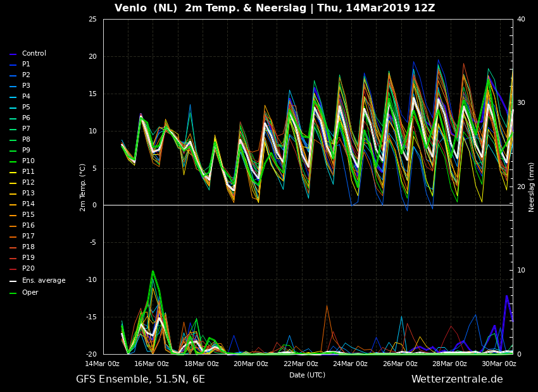Click the Wetterzentrale.de source text
538x392 pixels.
point(456,379)
